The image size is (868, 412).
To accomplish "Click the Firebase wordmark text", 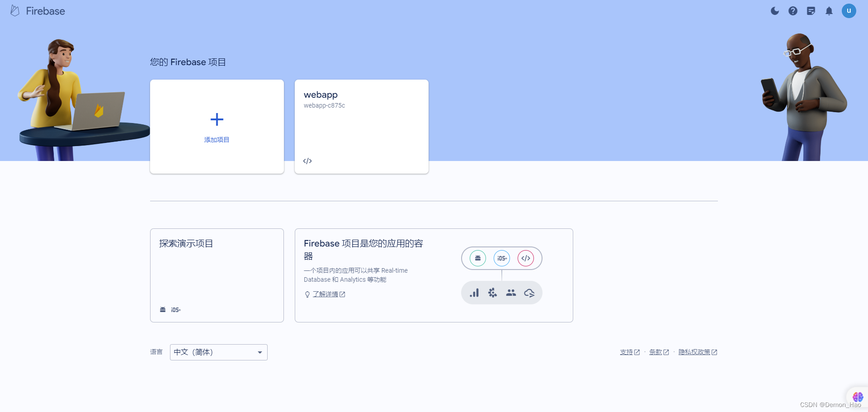I will click(x=46, y=11).
